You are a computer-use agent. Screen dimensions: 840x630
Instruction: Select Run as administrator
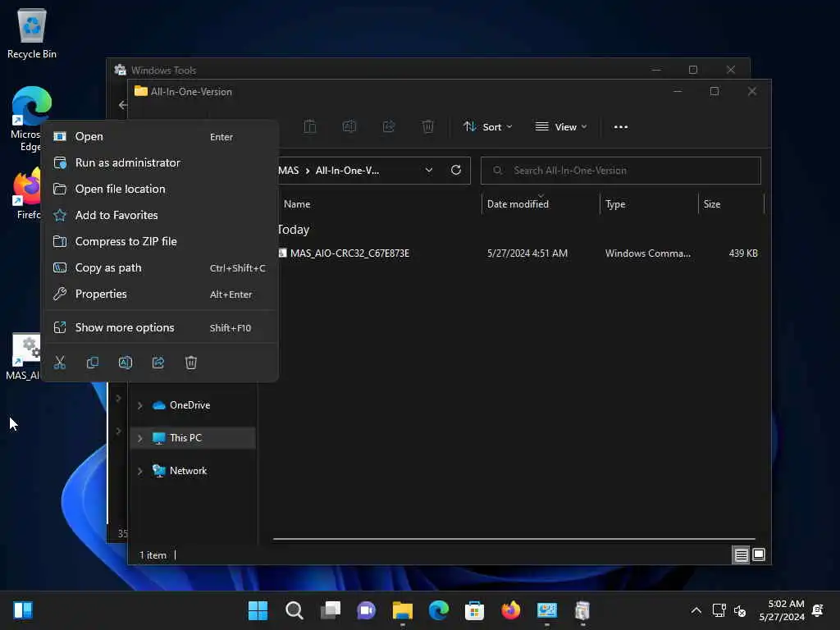point(160,163)
